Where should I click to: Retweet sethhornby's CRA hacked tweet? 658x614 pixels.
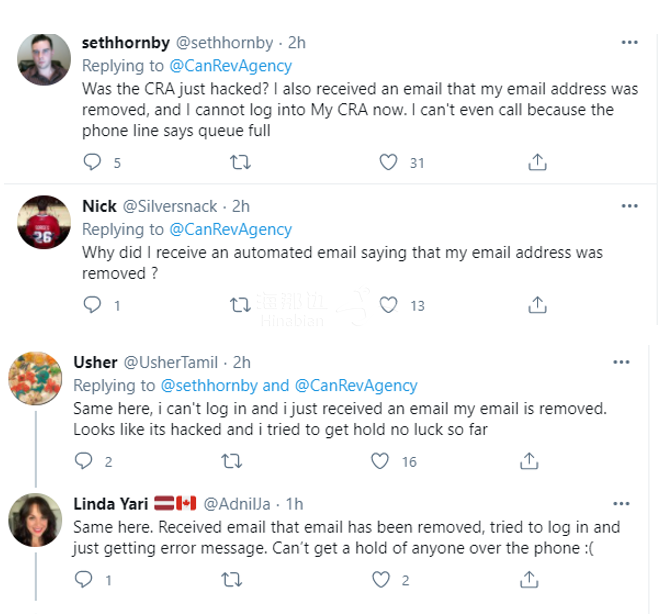[241, 162]
